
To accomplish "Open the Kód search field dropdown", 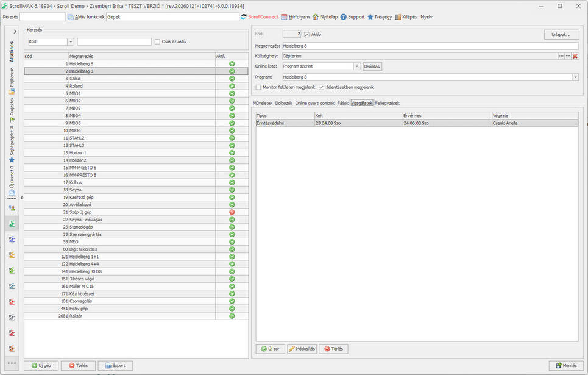I will 71,41.
